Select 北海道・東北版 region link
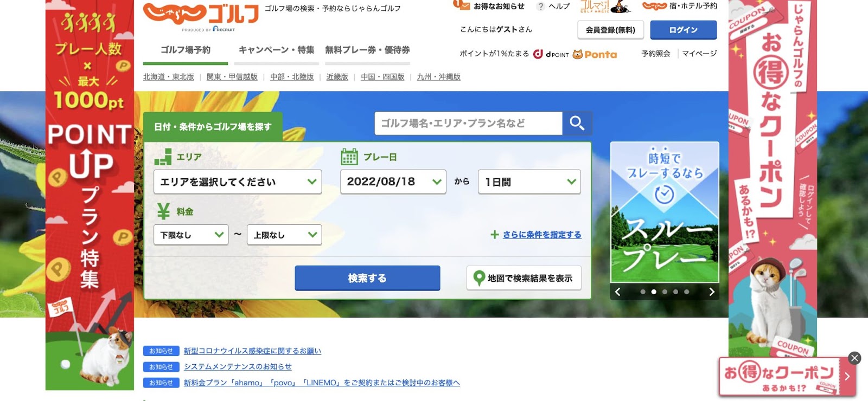The height and width of the screenshot is (401, 868). pyautogui.click(x=169, y=77)
